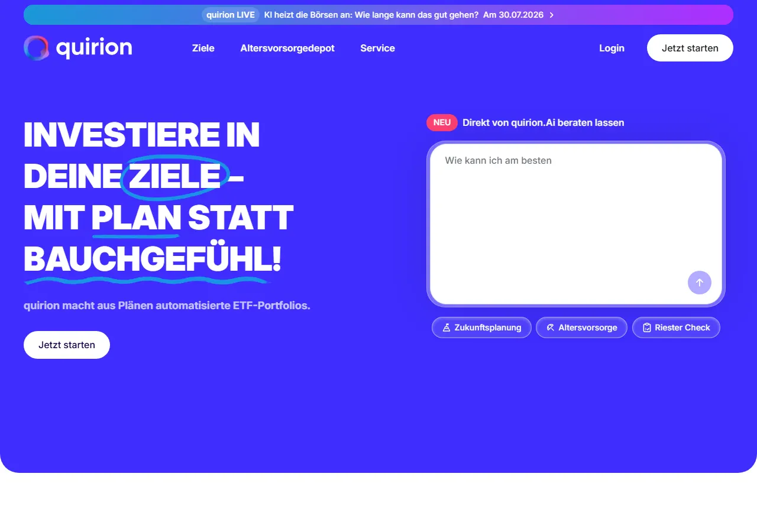
Task: Click the 'Am 30.07.2026' banner date
Action: 513,15
